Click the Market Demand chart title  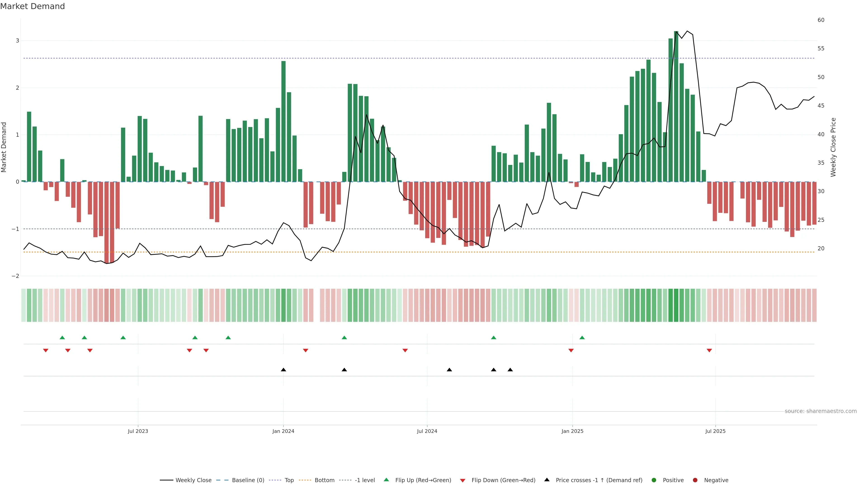pos(33,6)
